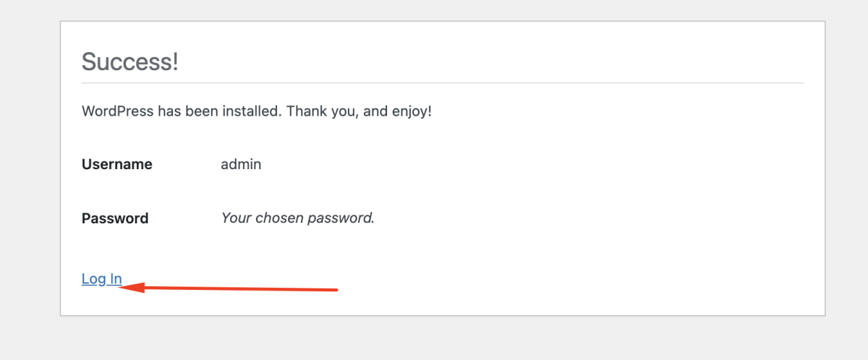The width and height of the screenshot is (868, 360).
Task: Click the Username label
Action: (117, 164)
